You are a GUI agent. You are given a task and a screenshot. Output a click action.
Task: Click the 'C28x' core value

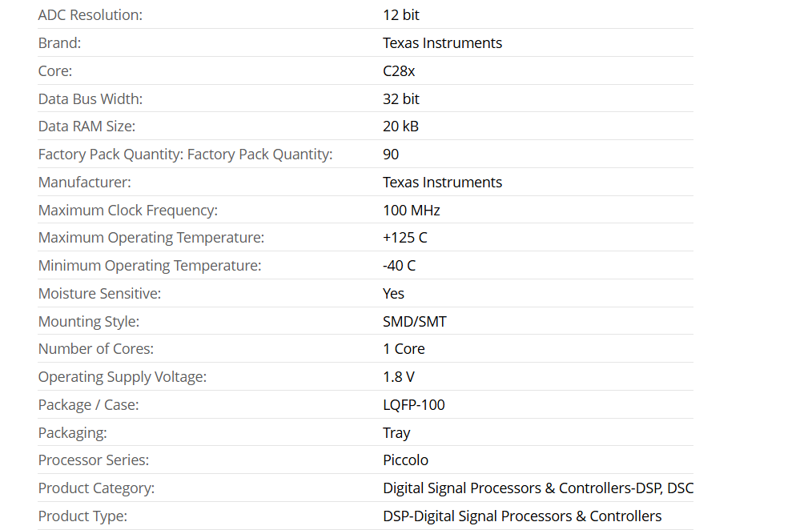pyautogui.click(x=399, y=71)
